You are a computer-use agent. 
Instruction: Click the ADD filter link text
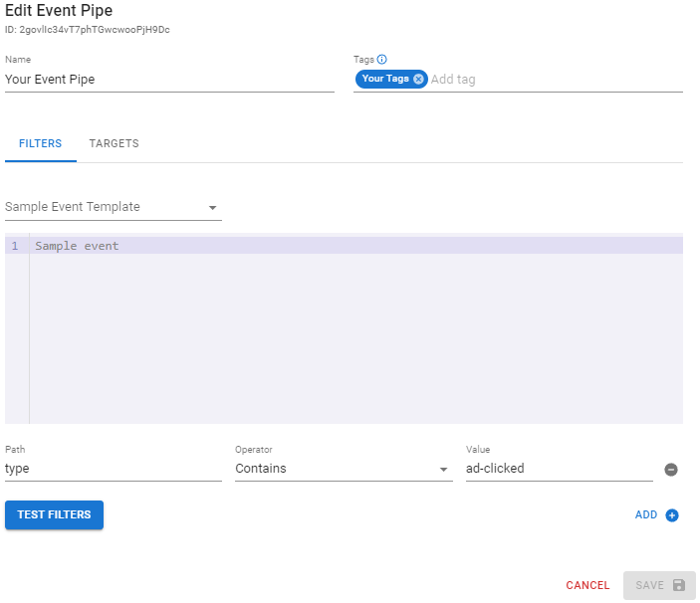tap(646, 515)
